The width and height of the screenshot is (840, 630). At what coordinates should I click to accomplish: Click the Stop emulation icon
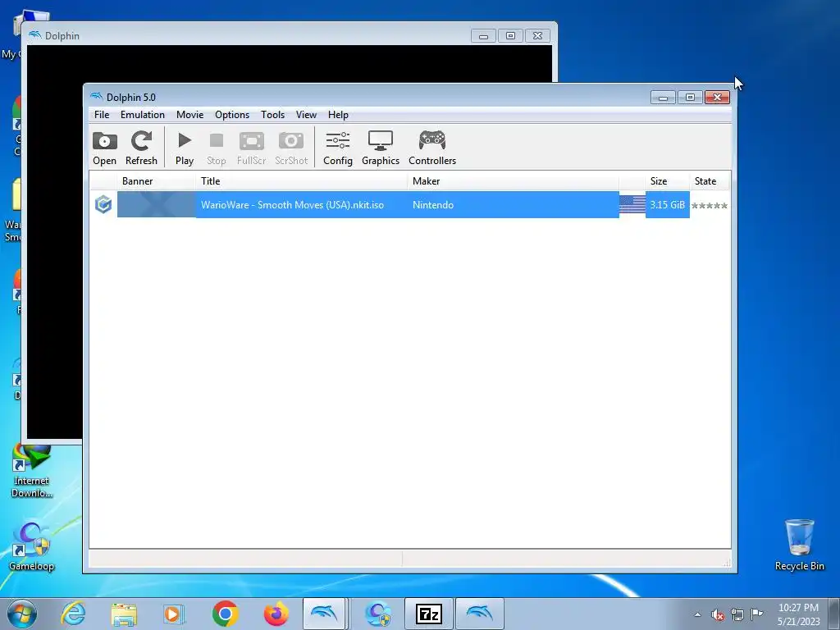217,148
